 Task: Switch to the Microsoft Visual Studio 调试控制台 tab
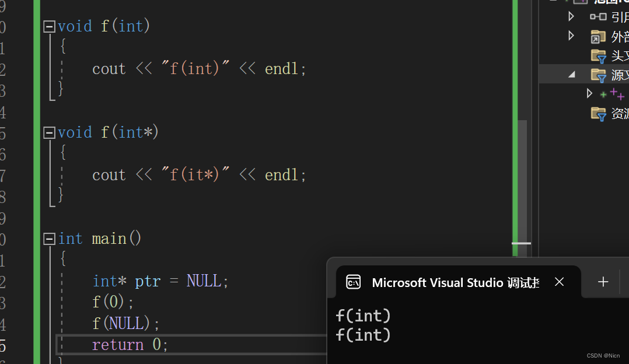tap(455, 282)
